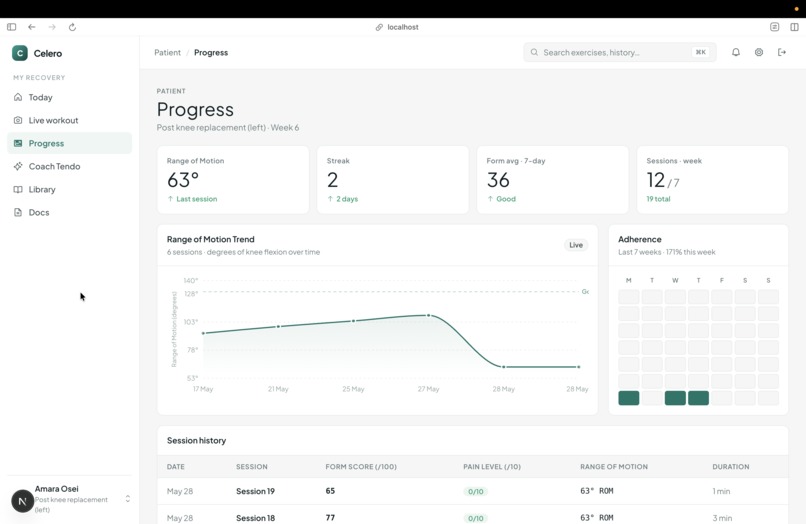
Task: Select the Session 18 row
Action: tap(472, 515)
